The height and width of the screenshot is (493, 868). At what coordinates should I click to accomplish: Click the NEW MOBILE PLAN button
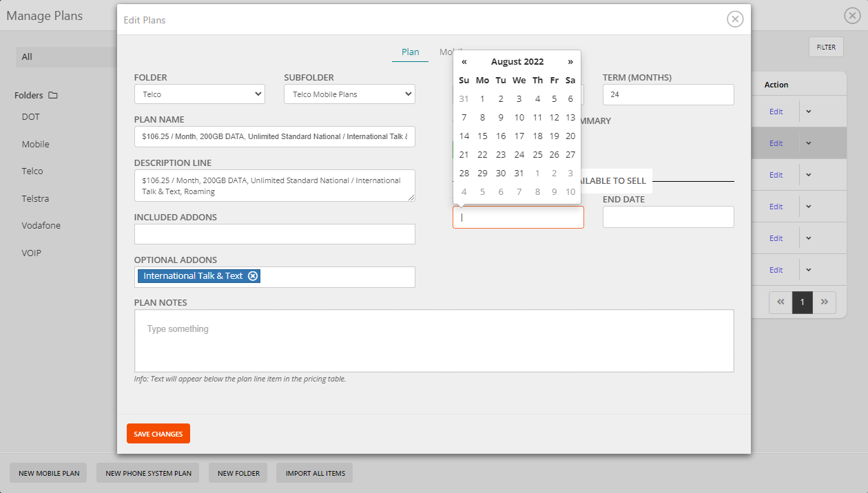pos(48,473)
